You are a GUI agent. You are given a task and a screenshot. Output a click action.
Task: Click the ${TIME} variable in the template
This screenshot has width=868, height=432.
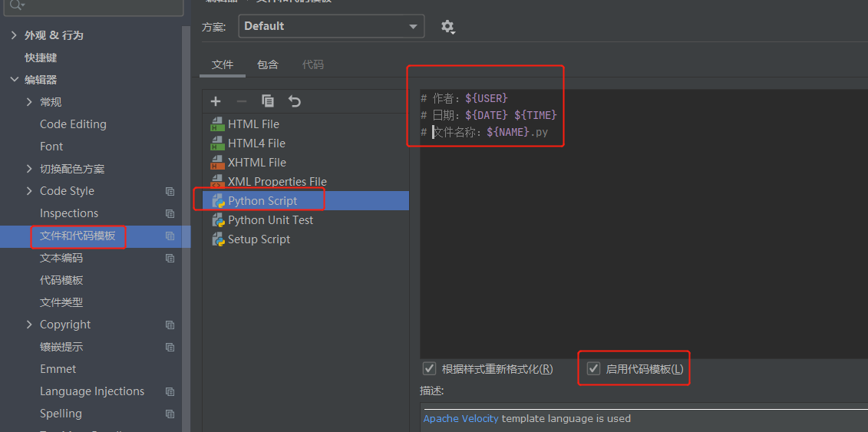535,115
